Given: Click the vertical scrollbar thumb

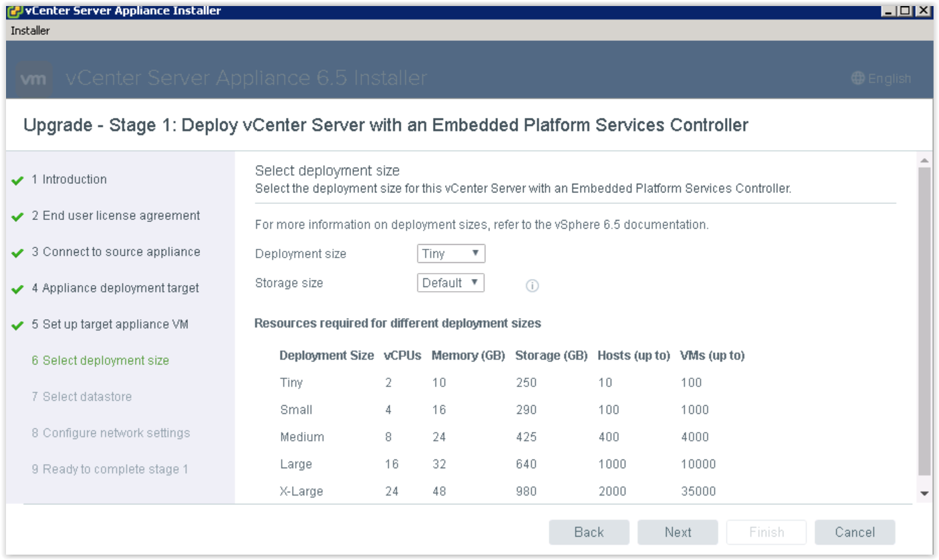Looking at the screenshot, I should click(x=924, y=322).
